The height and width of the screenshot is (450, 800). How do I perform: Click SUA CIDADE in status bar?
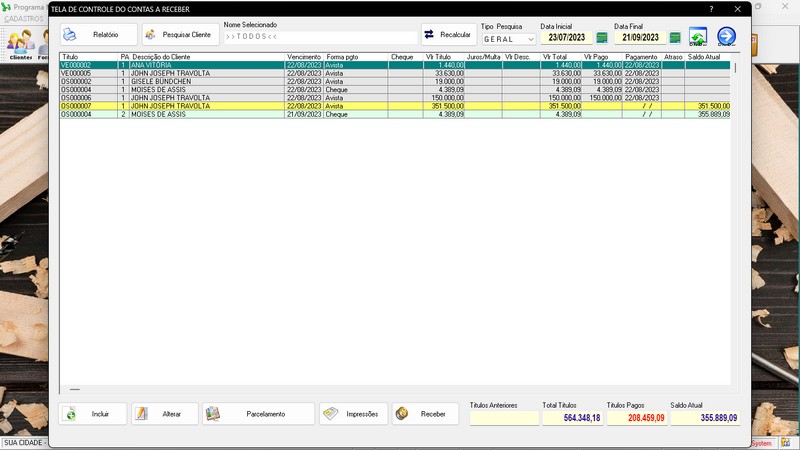tap(23, 443)
